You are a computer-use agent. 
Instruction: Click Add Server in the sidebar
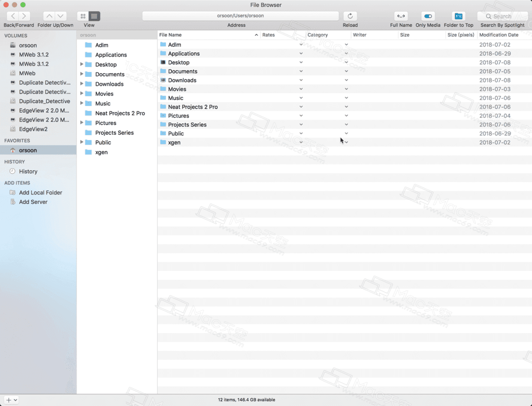coord(32,202)
